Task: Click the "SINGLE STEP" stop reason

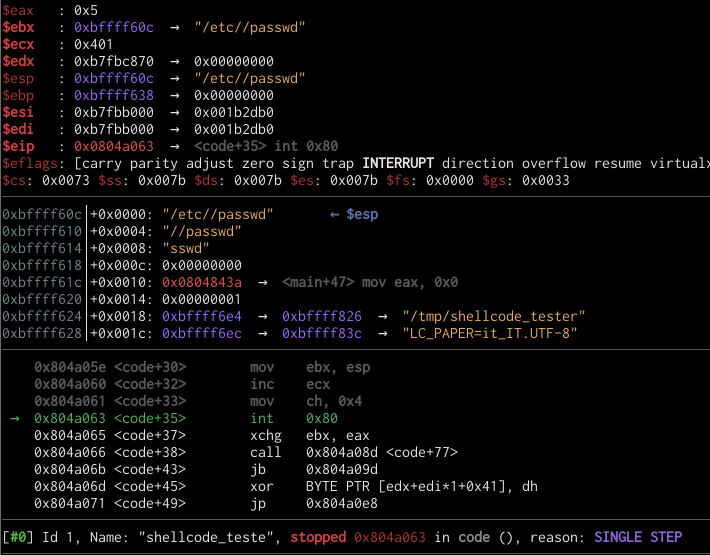Action: 638,537
